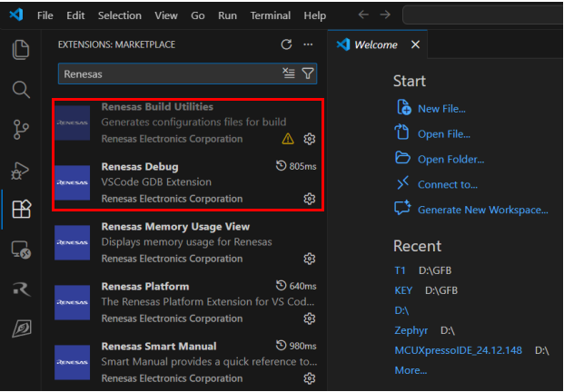Click Renesas Platform activation time 640ms
The height and width of the screenshot is (392, 564).
(x=296, y=286)
